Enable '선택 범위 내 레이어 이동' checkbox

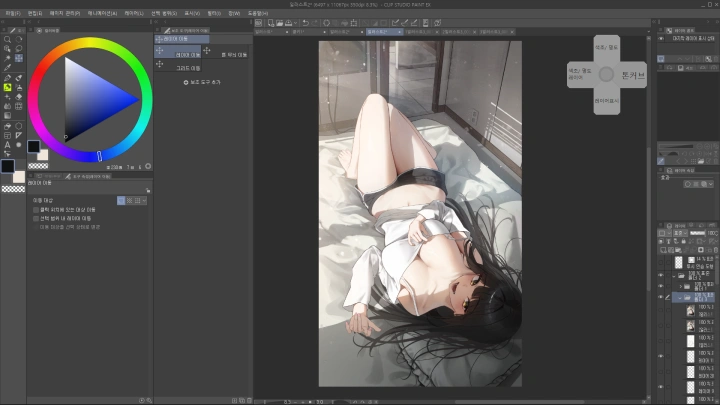pos(36,219)
